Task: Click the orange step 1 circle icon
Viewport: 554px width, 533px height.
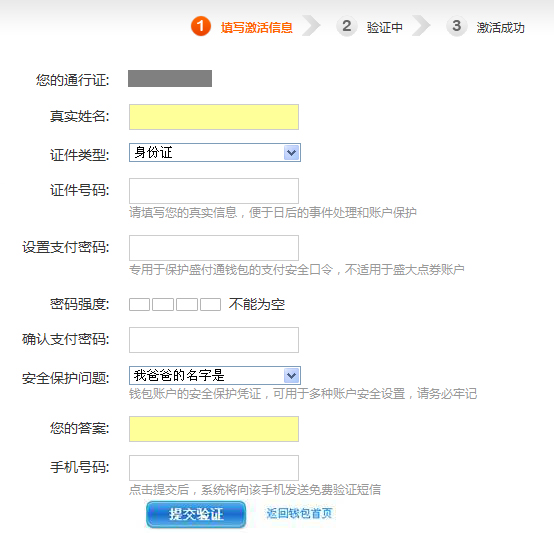Action: 201,26
